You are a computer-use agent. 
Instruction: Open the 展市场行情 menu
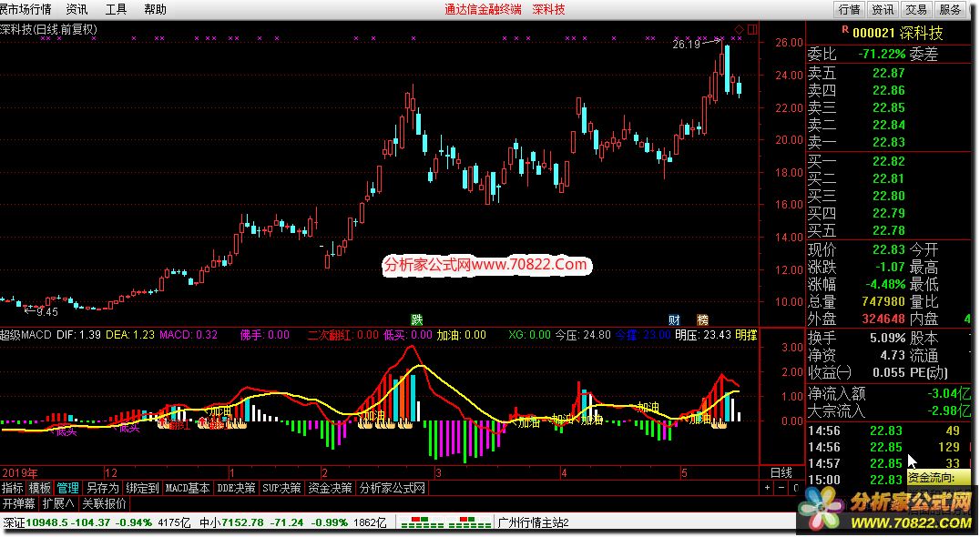coord(26,9)
